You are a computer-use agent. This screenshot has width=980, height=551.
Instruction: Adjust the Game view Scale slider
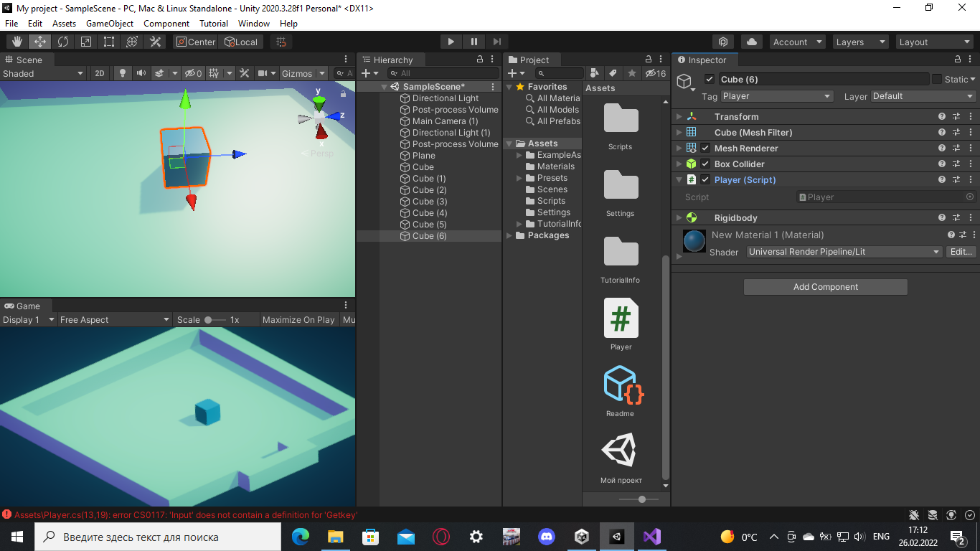pos(214,320)
